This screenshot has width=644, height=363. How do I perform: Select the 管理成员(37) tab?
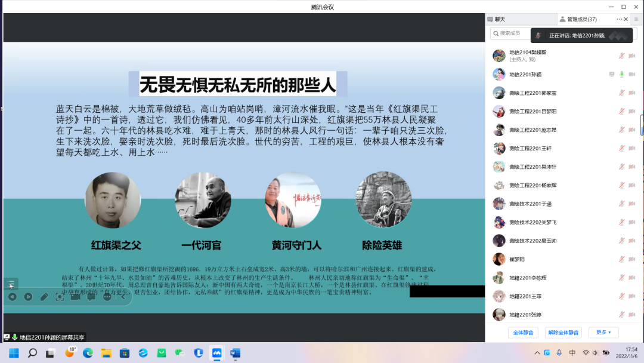581,20
